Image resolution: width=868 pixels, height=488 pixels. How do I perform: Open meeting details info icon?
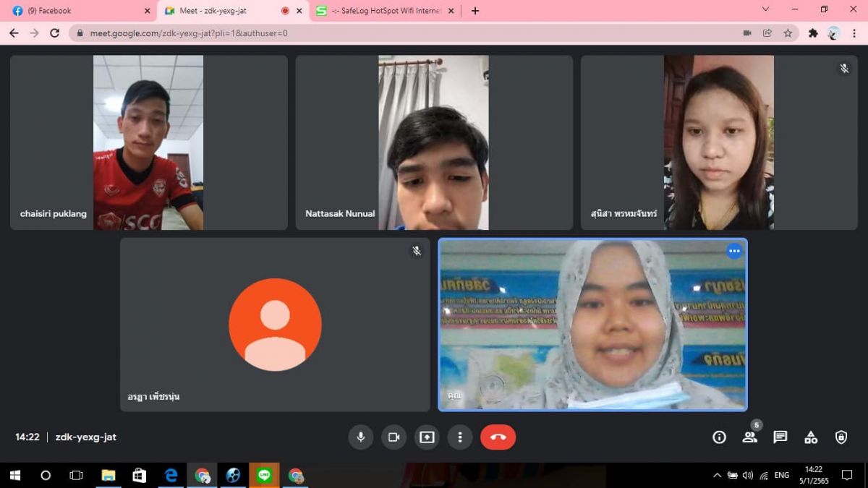(719, 437)
